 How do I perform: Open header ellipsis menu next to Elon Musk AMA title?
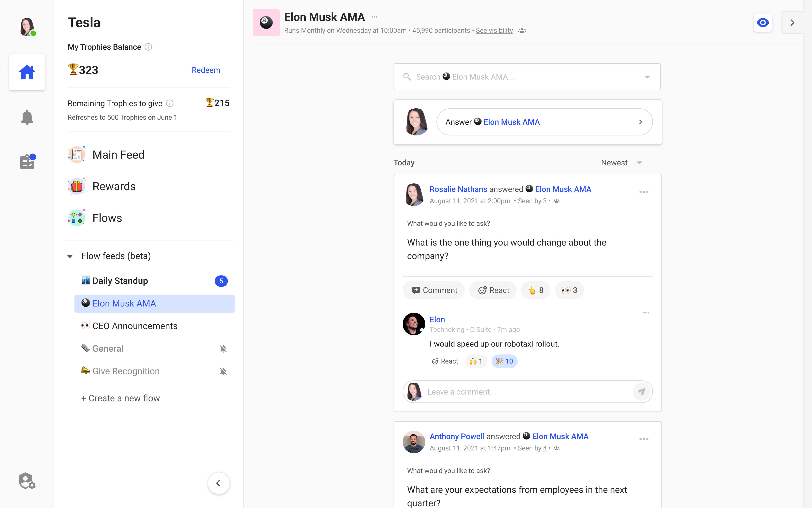374,17
